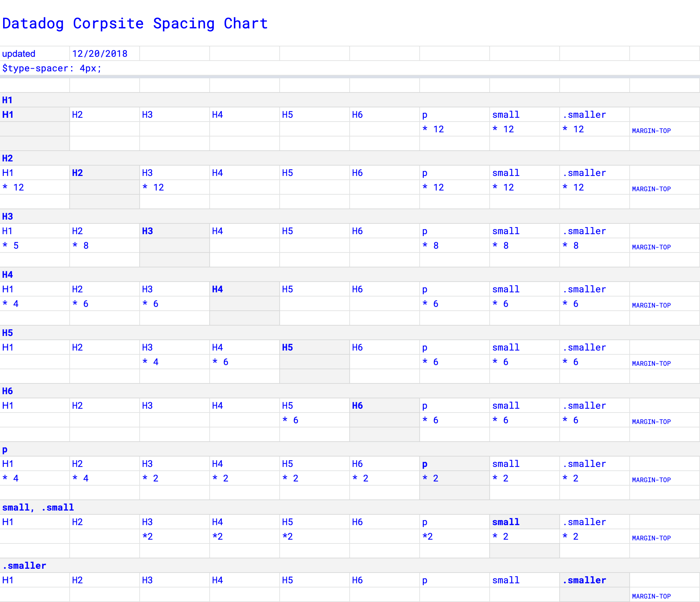Click bold H6 cell in H6 section
700x602 pixels.
click(x=385, y=406)
